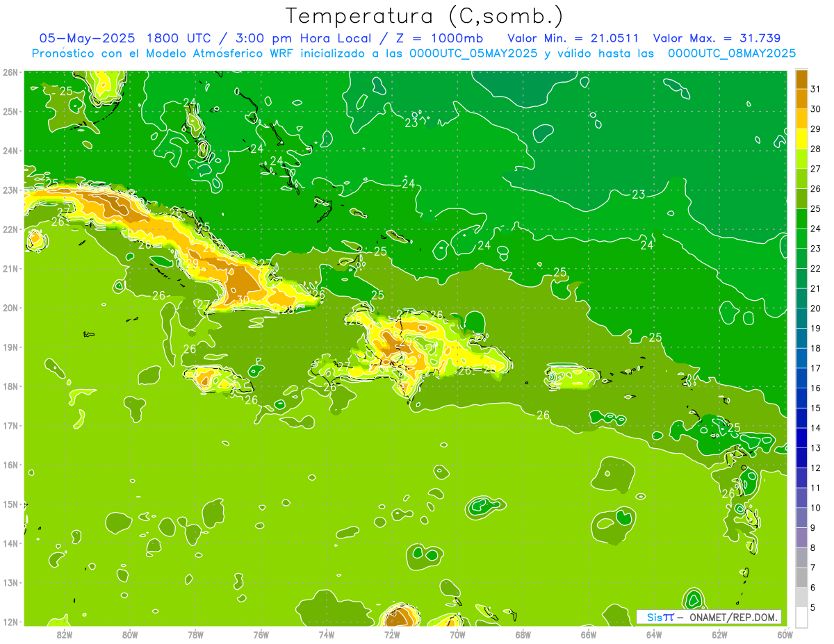Click the longitude axis label "80W"

(129, 634)
